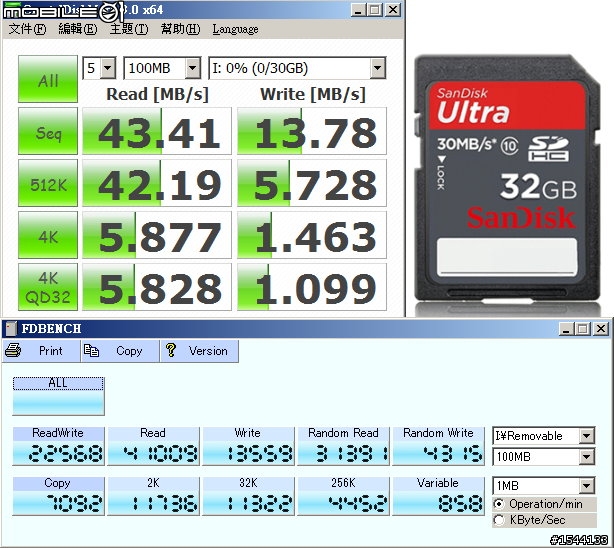The width and height of the screenshot is (614, 548).
Task: Open the 100MB test size dropdown in CrystalDiskMark
Action: pos(162,68)
